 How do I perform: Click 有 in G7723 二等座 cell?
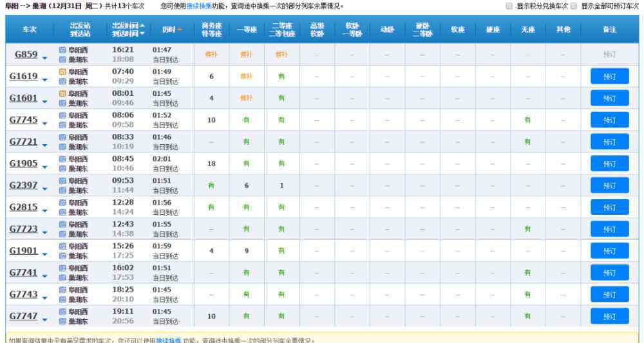point(281,229)
